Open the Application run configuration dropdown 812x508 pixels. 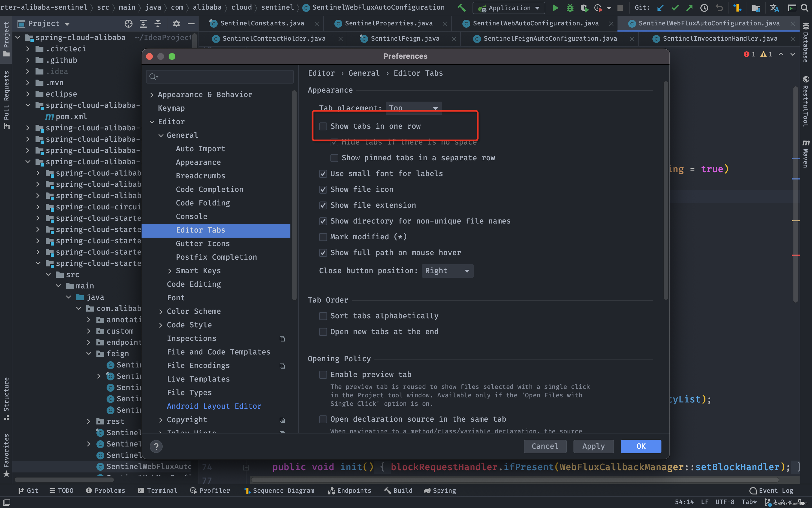[509, 8]
